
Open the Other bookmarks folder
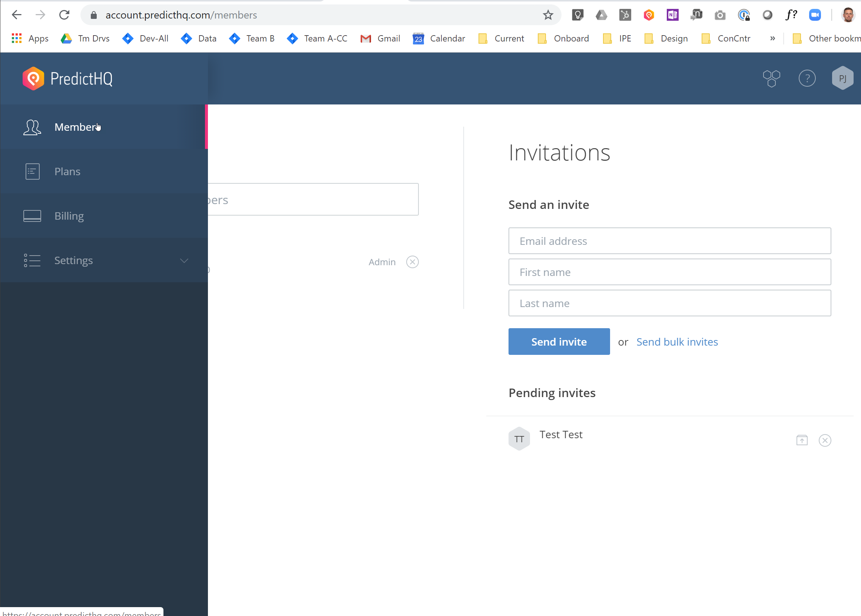[827, 38]
